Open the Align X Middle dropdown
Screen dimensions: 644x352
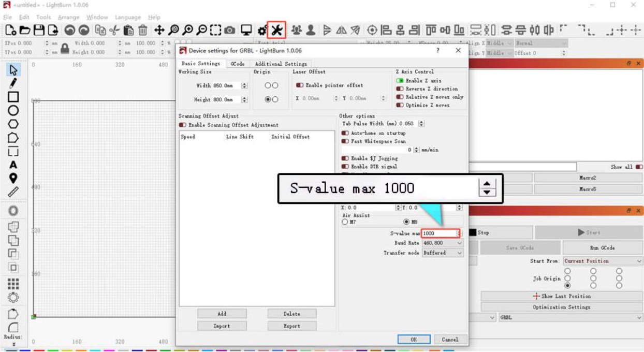tap(500, 43)
